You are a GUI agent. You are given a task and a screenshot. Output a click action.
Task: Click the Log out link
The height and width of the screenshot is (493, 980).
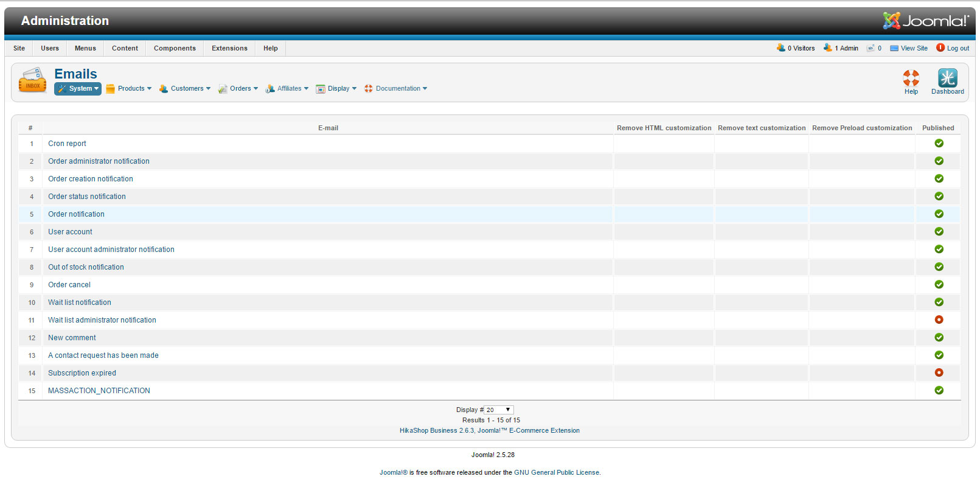point(958,48)
